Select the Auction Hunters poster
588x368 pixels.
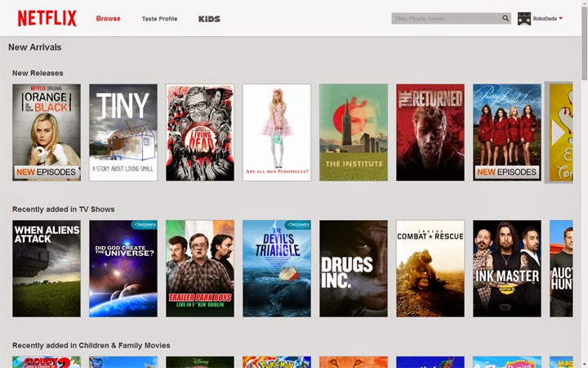561,268
